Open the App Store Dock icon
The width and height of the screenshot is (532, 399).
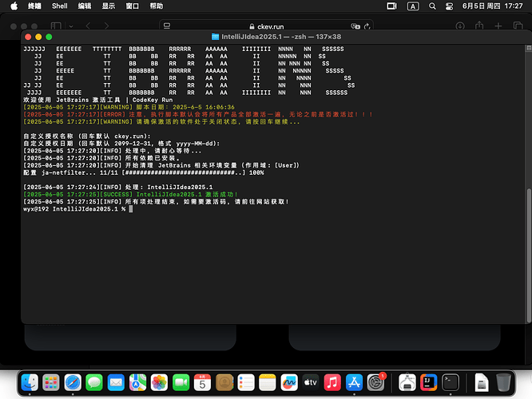point(354,383)
